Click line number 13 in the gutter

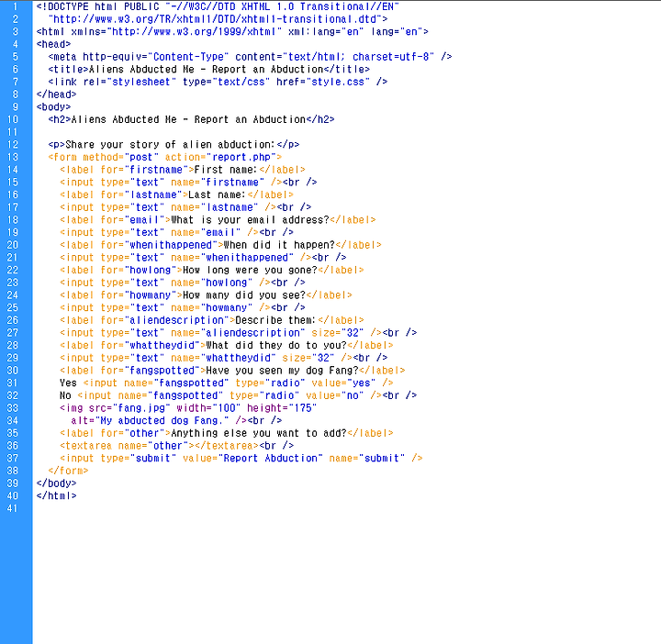tap(13, 157)
